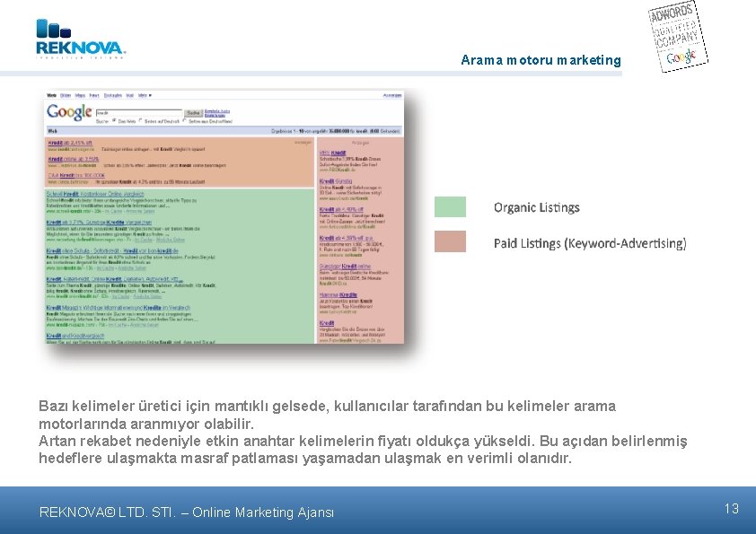This screenshot has height=534, width=756.
Task: Click the 'Anmelden' link at top right
Action: pyautogui.click(x=392, y=95)
